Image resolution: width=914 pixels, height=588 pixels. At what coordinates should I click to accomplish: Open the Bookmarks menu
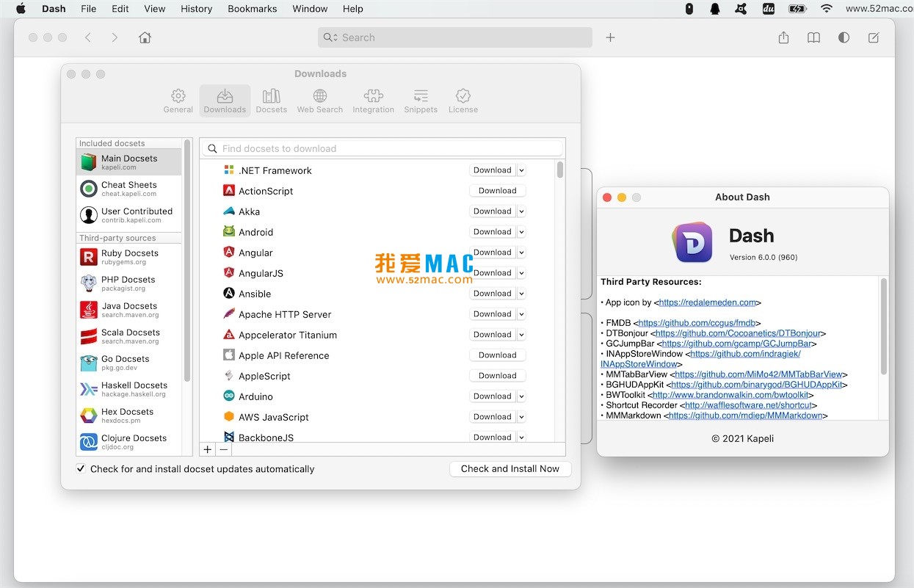[x=253, y=9]
